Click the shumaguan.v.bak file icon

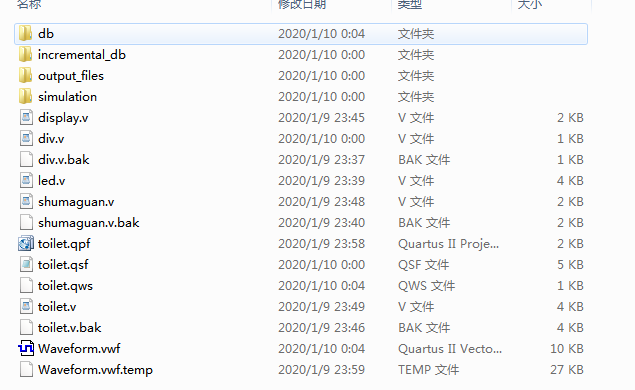(x=26, y=223)
